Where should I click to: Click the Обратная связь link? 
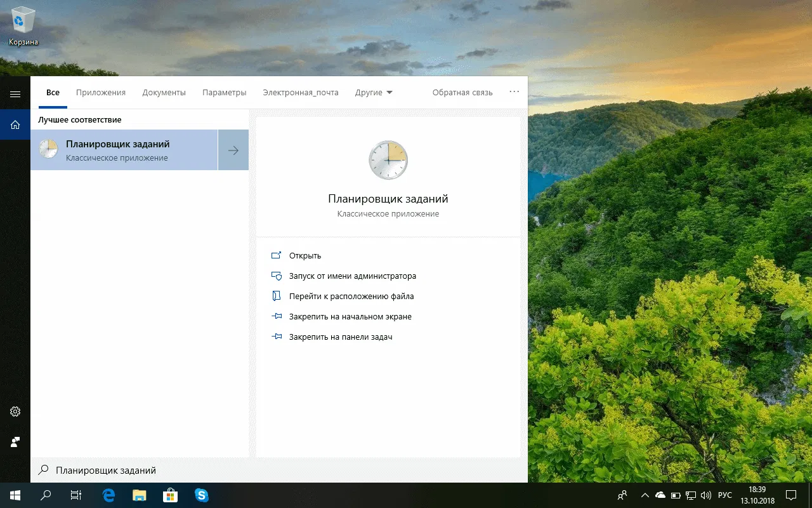(462, 93)
